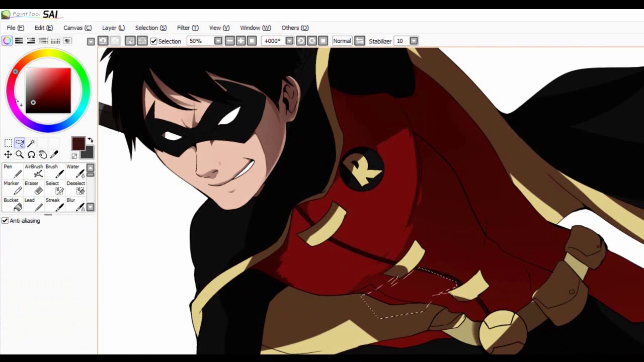
Task: Toggle the HSV slider panel icon
Action: point(31,41)
